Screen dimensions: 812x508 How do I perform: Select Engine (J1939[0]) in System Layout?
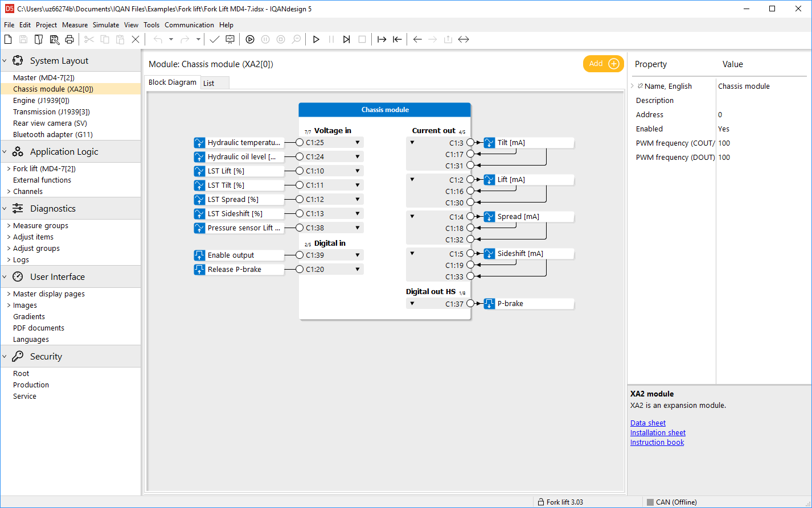click(41, 100)
